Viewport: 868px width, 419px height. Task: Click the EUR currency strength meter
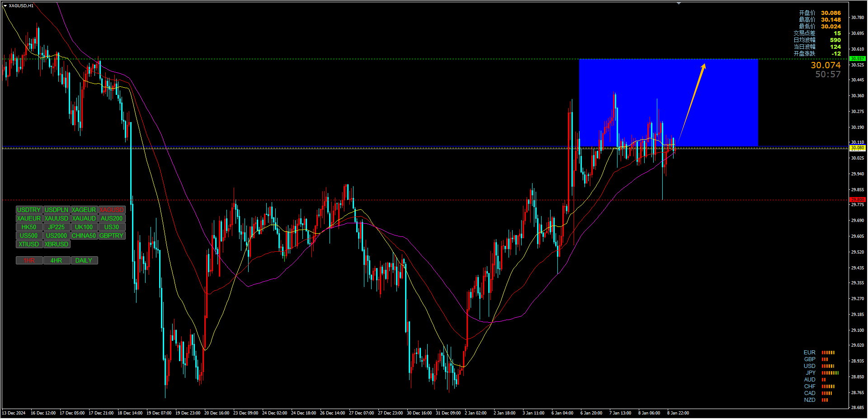828,353
